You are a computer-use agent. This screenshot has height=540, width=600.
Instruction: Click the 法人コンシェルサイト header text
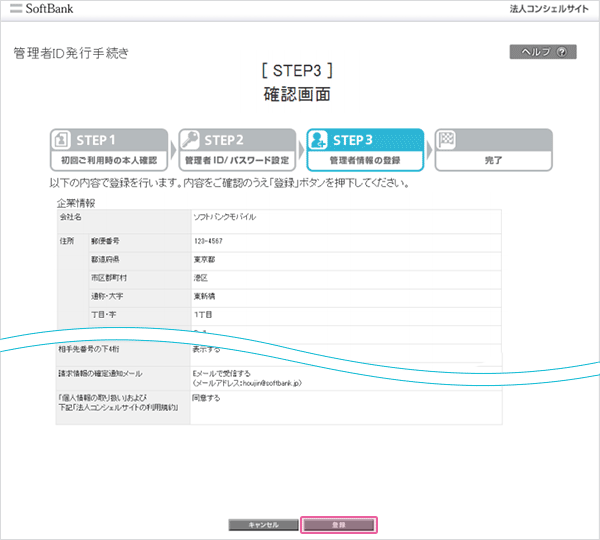click(x=549, y=9)
